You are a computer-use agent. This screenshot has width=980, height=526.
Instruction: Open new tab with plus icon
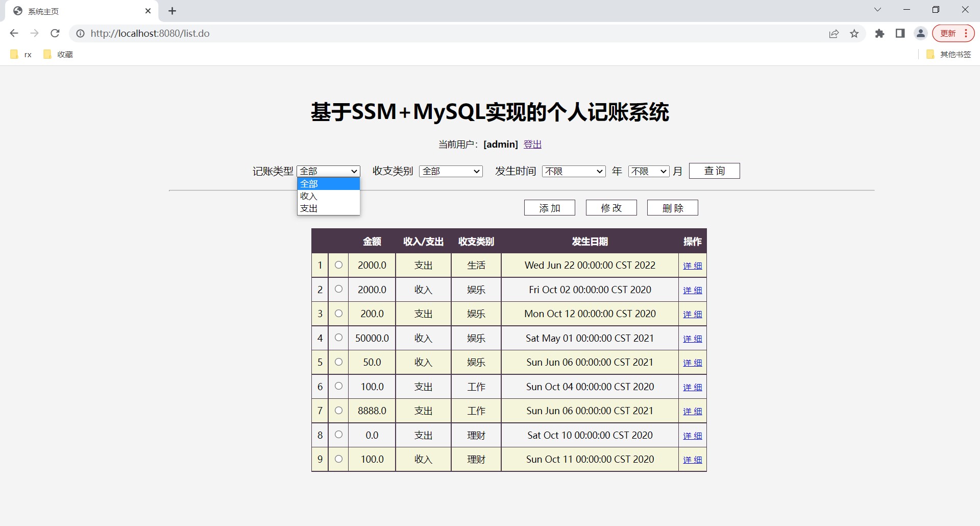click(x=173, y=11)
